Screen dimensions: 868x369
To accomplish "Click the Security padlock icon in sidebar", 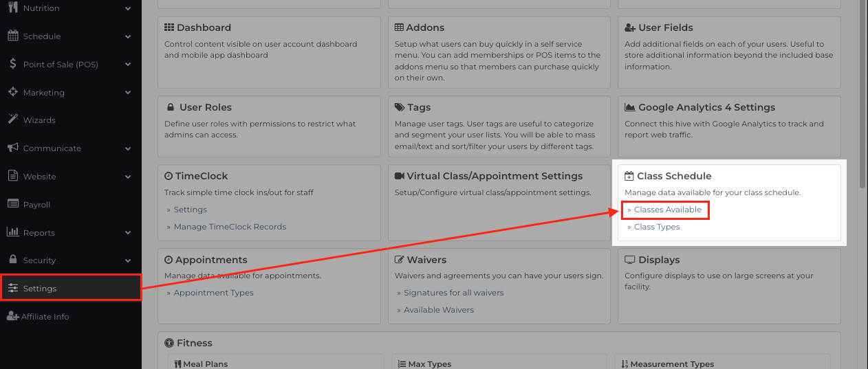I will 12,260.
